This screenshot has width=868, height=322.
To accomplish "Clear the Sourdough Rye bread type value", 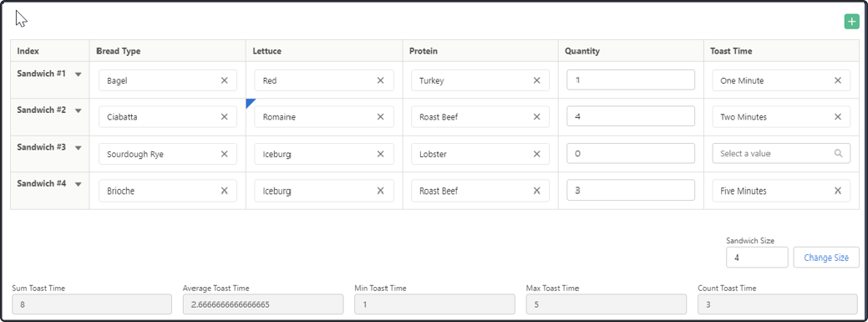I will pos(224,154).
